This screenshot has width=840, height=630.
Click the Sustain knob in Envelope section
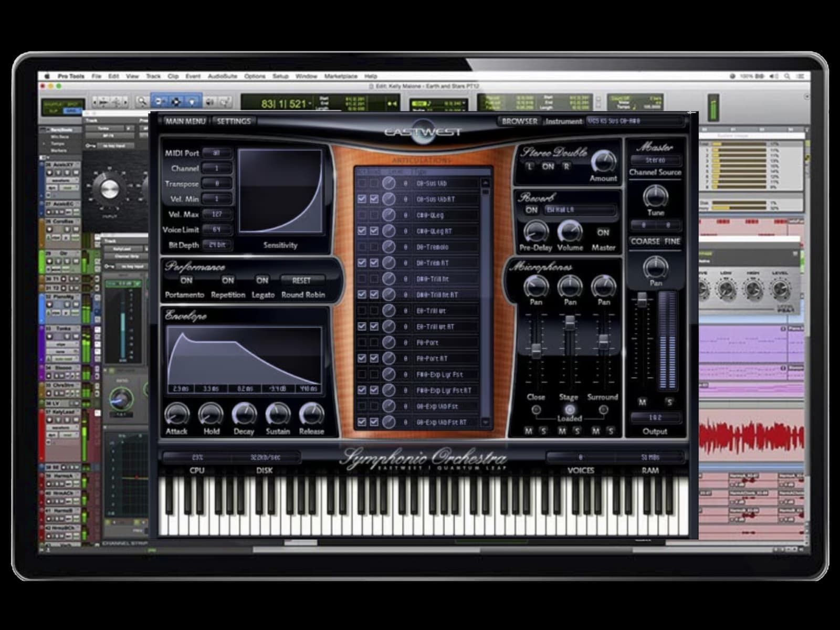pyautogui.click(x=278, y=415)
